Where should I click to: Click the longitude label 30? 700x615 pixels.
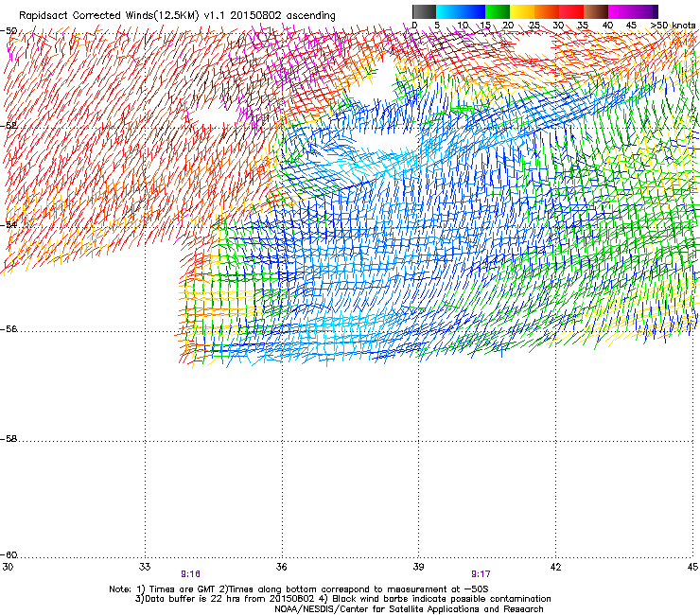pos(8,567)
